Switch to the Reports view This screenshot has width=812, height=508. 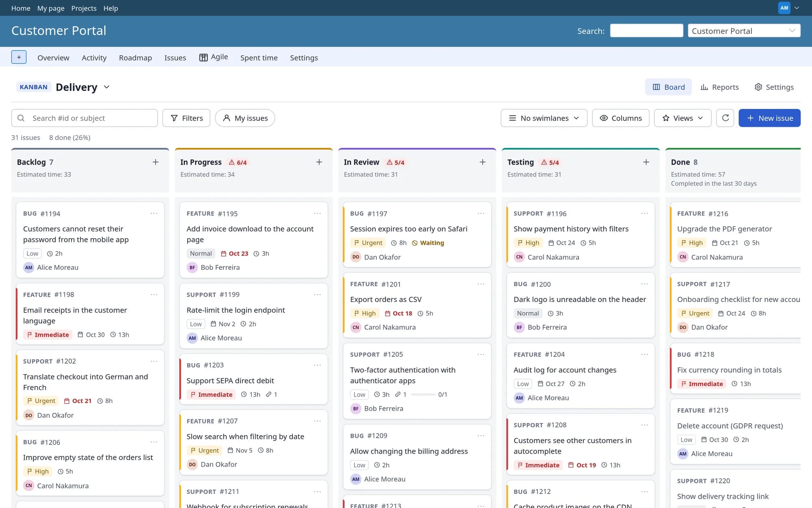coord(719,87)
